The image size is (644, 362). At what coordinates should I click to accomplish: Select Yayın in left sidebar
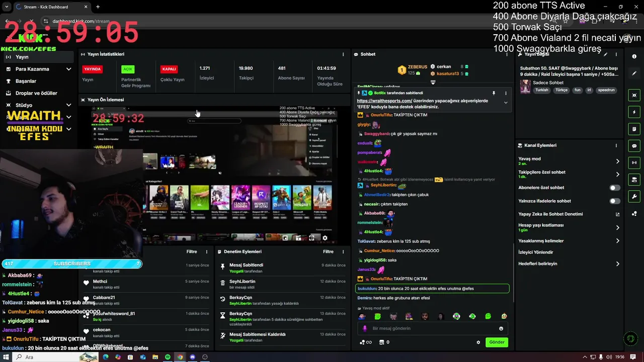click(x=38, y=57)
